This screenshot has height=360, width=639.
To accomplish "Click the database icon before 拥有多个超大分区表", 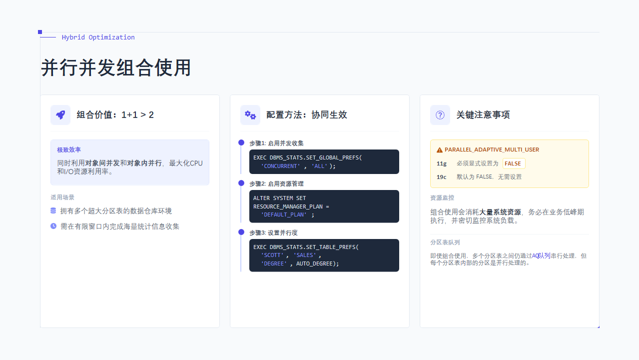I will point(53,211).
